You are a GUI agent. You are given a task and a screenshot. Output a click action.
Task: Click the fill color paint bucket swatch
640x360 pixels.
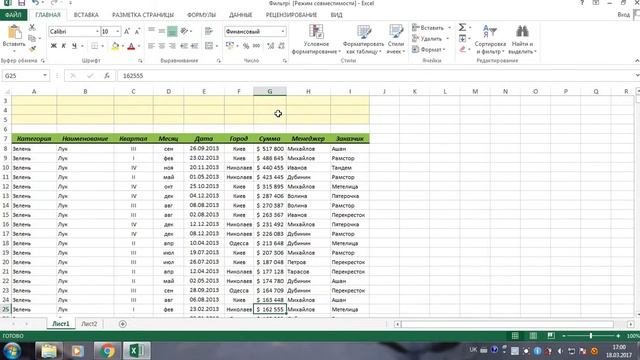pos(115,46)
